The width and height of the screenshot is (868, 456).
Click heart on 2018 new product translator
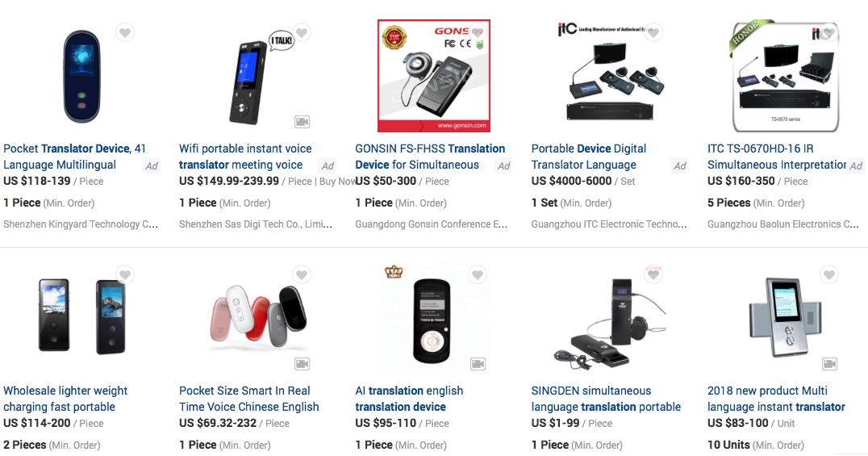[x=828, y=275]
